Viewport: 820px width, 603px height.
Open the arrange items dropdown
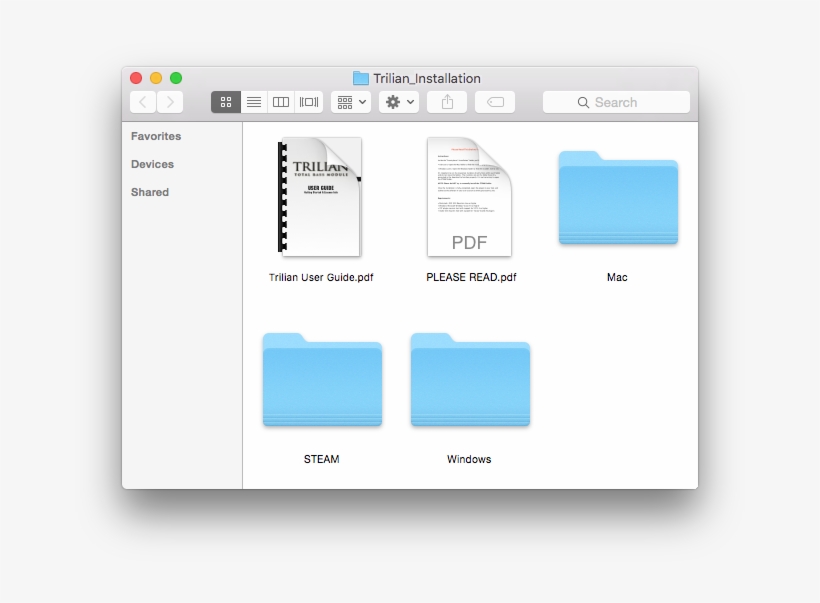point(351,102)
